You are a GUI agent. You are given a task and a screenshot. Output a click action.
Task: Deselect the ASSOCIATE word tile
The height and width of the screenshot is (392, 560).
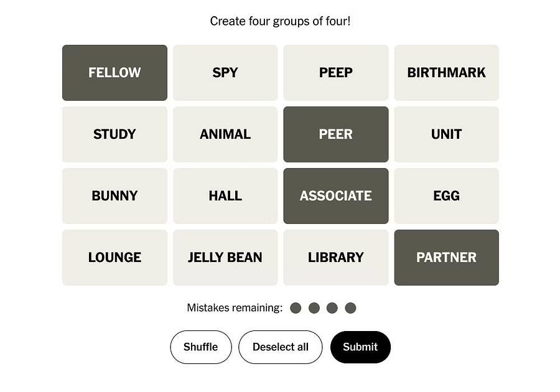pos(336,196)
